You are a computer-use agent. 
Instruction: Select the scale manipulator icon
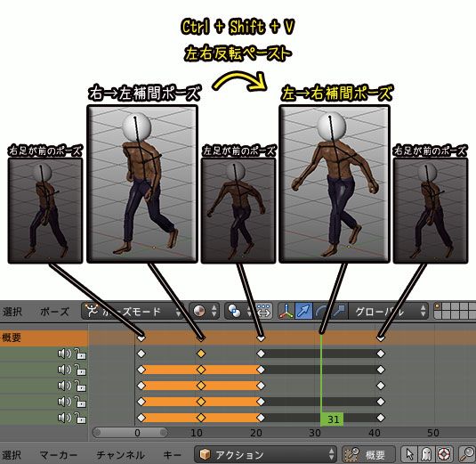coord(339,311)
